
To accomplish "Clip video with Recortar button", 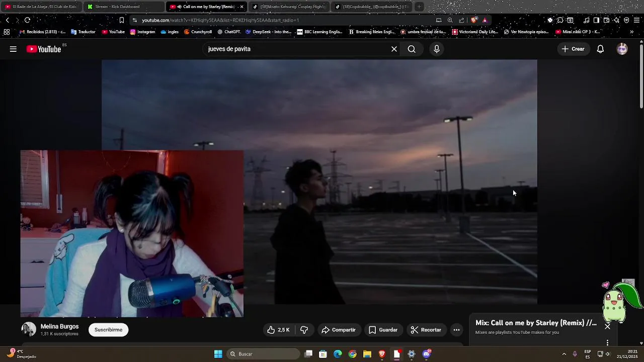I will (426, 330).
